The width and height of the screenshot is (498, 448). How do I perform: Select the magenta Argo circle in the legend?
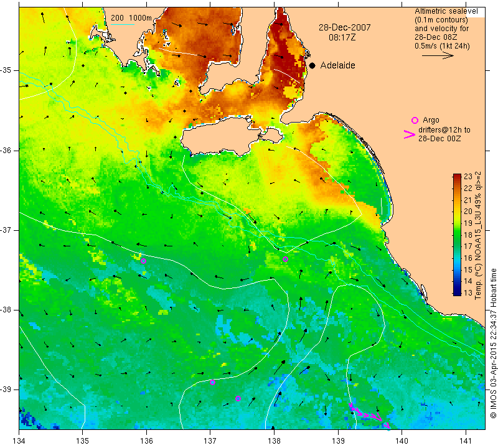coord(415,120)
